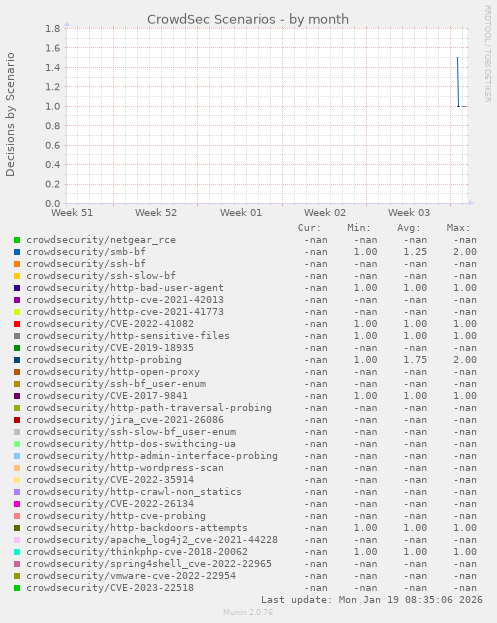Click the crowdsecurity/http-path-traversal-probing legend entry
Screen dimensions: 497x623
click(x=149, y=408)
